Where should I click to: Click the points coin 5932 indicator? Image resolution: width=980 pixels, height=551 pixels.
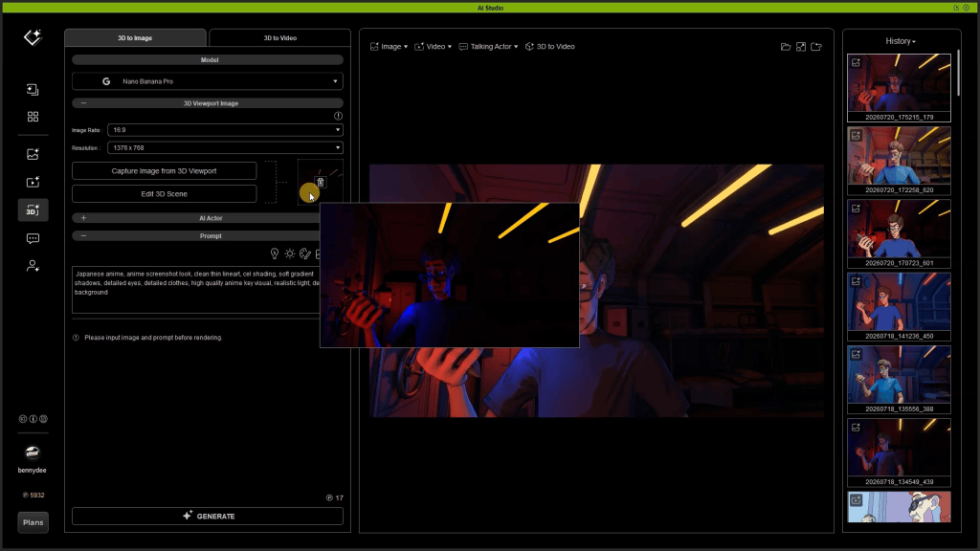(33, 495)
